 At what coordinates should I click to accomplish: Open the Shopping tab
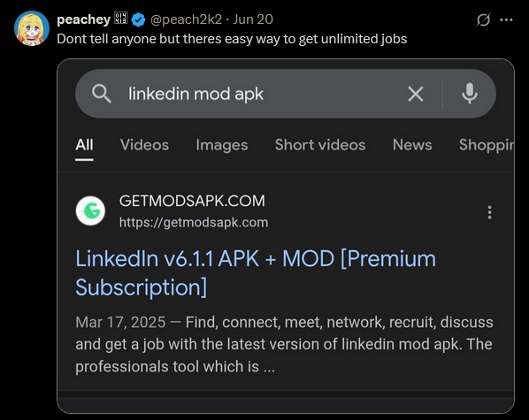487,145
